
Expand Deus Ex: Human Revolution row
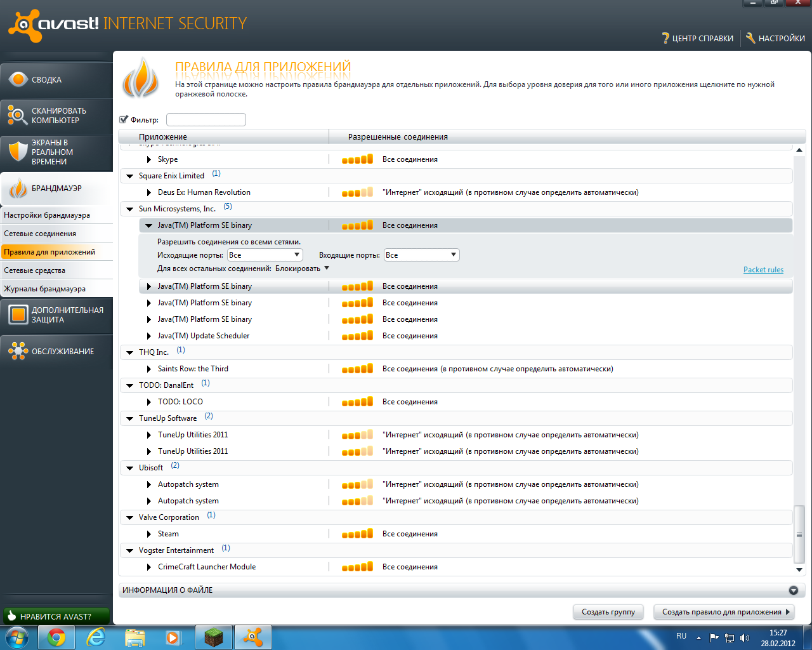point(149,193)
